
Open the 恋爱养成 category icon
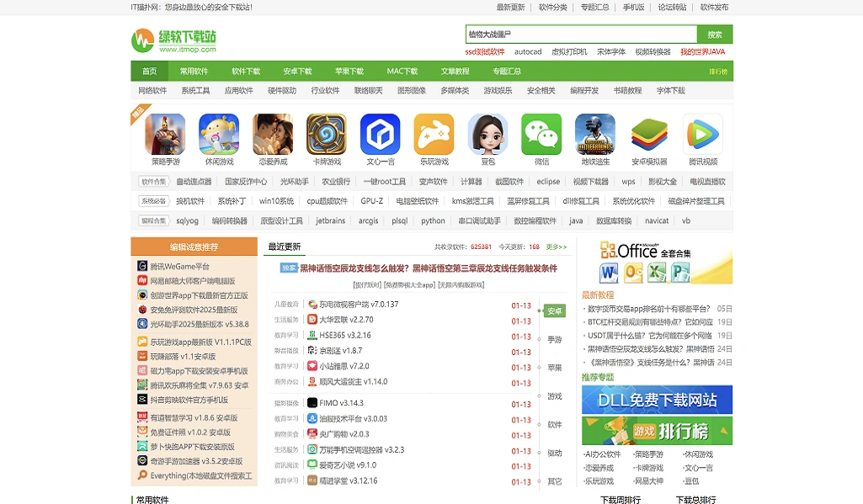tap(272, 135)
